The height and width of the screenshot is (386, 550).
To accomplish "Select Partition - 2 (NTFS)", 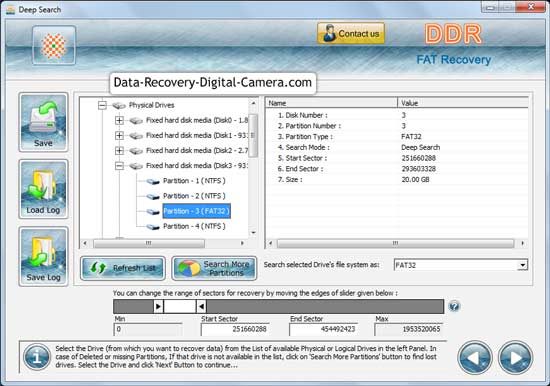I will tap(194, 196).
